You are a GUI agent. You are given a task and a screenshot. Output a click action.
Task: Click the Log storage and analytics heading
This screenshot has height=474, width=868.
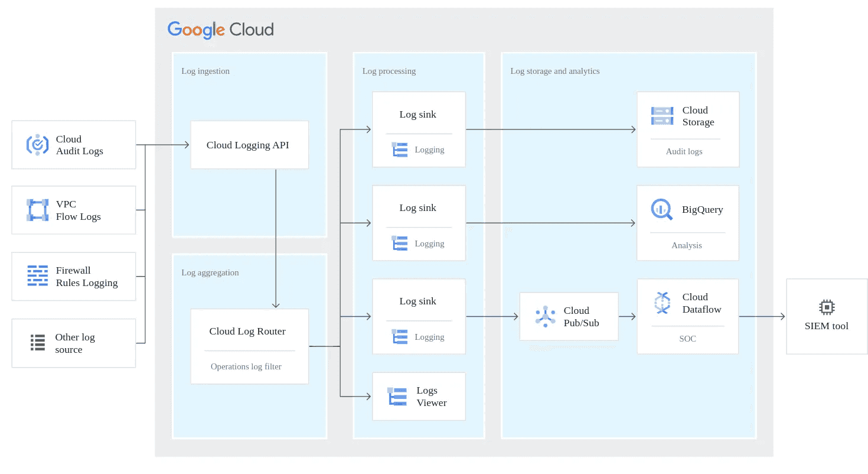555,71
